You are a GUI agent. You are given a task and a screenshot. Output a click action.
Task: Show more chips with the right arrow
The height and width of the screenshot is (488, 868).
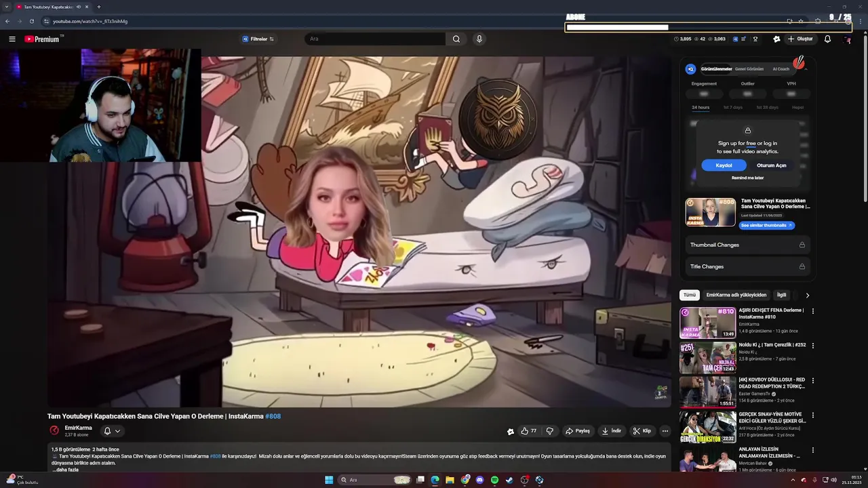[x=807, y=296]
